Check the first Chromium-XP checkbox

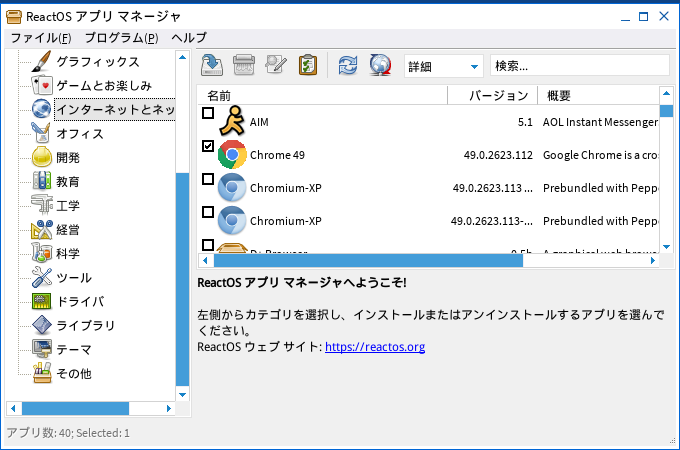tap(208, 179)
